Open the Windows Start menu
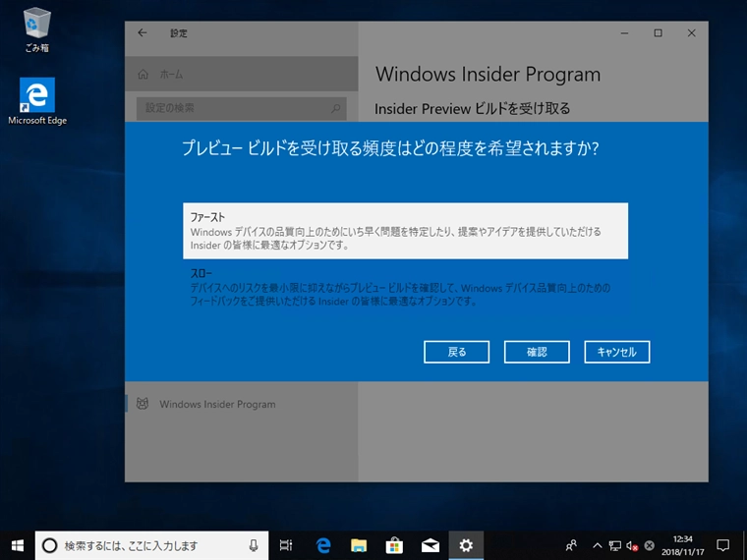747x560 pixels. tap(17, 545)
